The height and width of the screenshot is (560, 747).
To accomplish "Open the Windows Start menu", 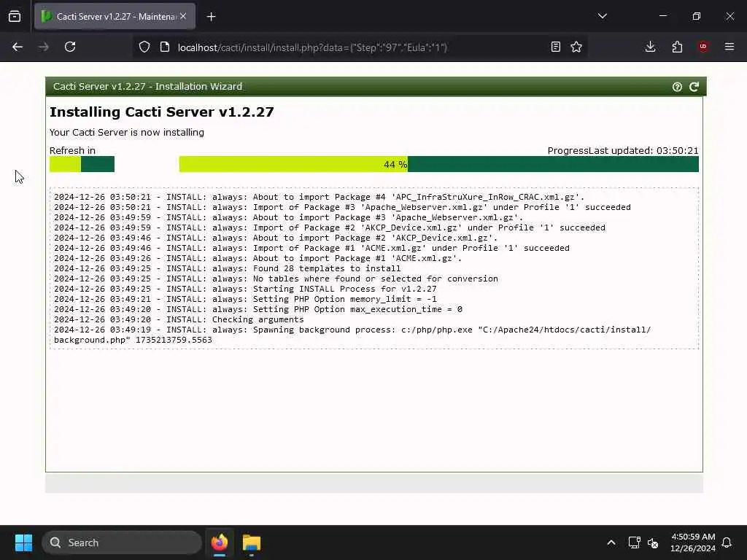I will [23, 542].
